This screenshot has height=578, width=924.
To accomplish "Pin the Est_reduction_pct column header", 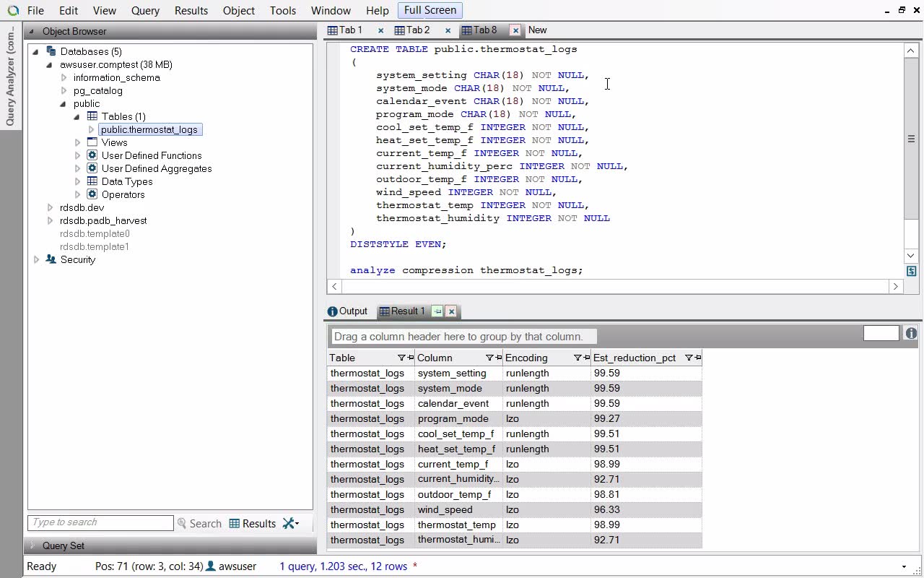I will [697, 358].
